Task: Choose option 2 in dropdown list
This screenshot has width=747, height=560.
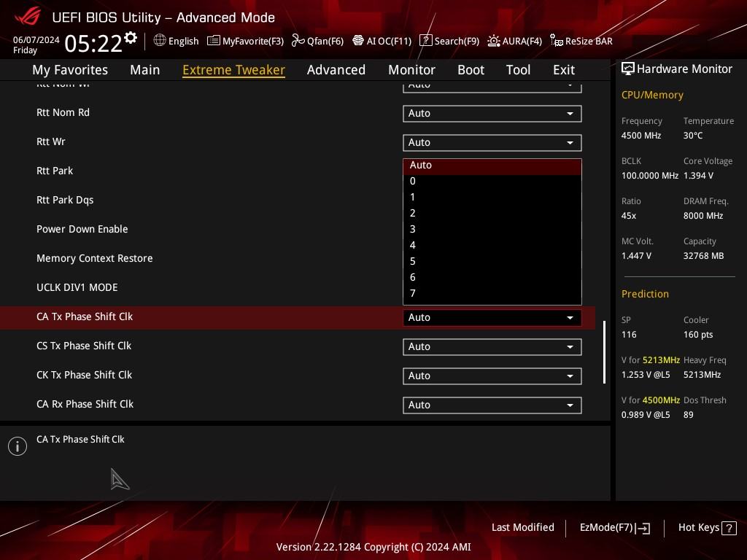Action: pyautogui.click(x=492, y=214)
